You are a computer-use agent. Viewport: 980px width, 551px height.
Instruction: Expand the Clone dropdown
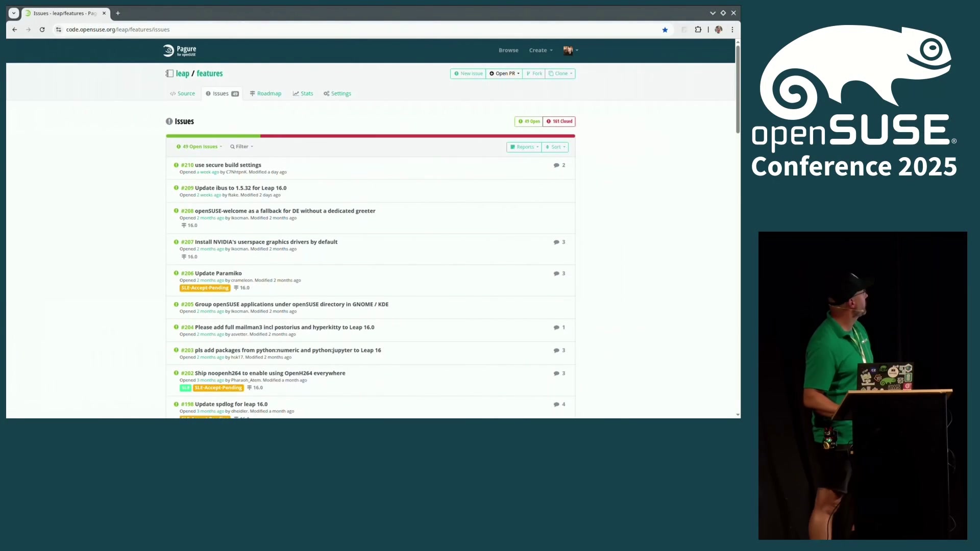(560, 73)
